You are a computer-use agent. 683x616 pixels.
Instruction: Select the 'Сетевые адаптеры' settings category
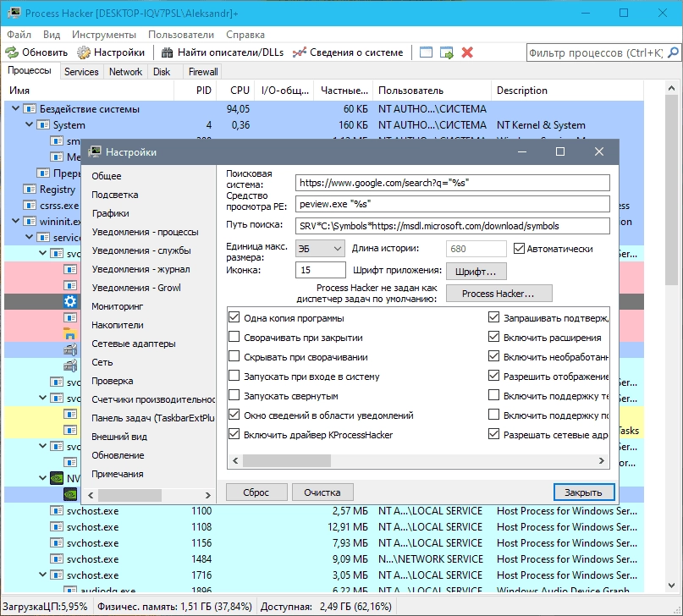tap(134, 344)
